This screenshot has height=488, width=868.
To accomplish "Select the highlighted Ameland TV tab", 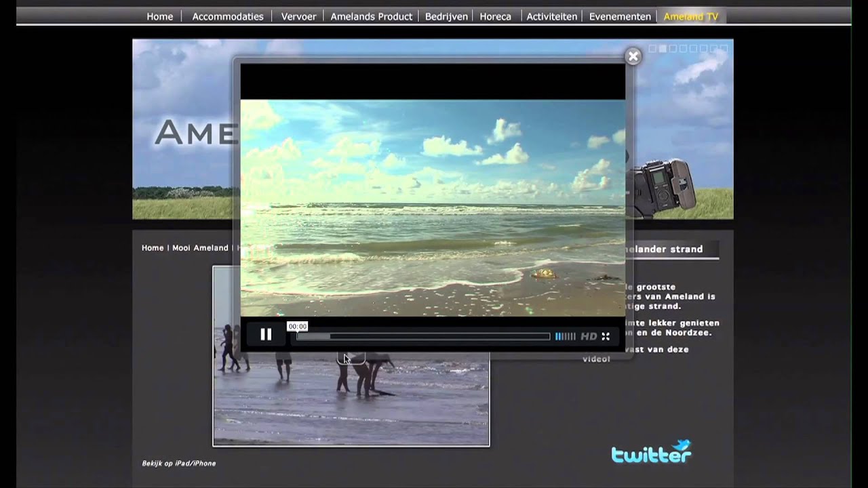I will point(691,16).
